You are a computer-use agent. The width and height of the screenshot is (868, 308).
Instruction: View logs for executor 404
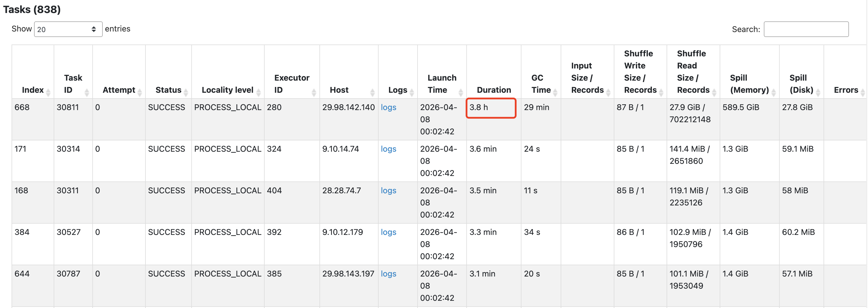388,190
